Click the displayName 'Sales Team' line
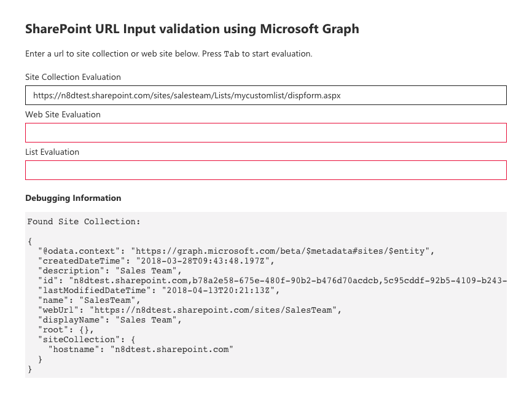 (x=110, y=320)
